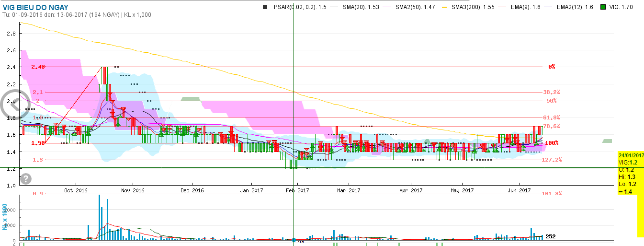Click the 100% Fibonacci label
Viewport: 644px width, 246px height.
pyautogui.click(x=552, y=143)
